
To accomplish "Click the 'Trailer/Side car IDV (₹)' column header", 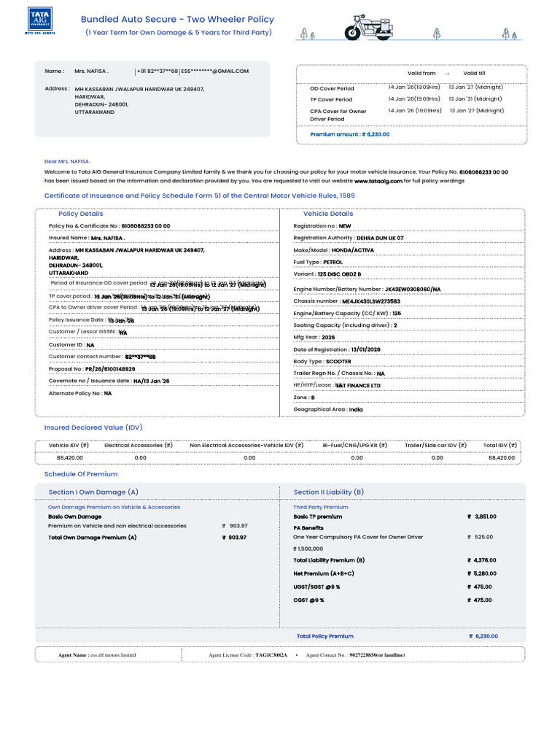I will click(436, 446).
